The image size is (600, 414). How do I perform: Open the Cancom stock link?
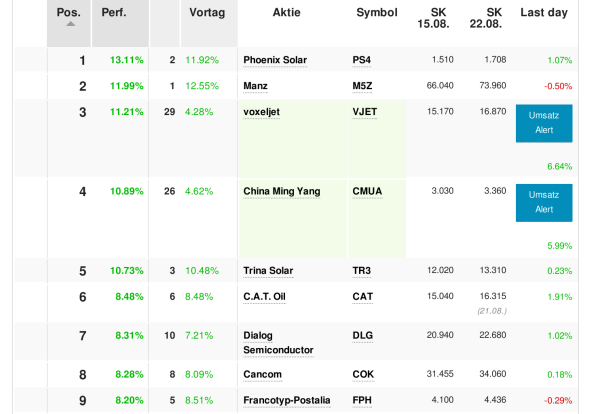click(x=262, y=375)
